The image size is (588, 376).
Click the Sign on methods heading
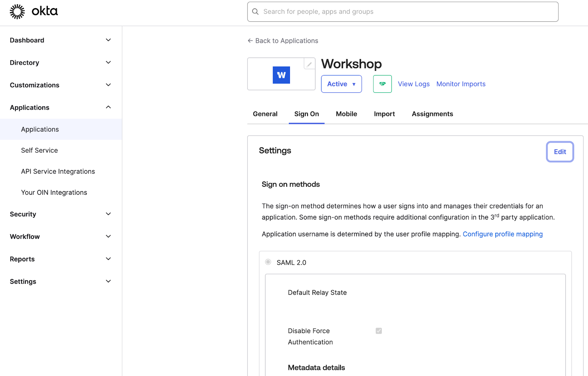click(291, 184)
